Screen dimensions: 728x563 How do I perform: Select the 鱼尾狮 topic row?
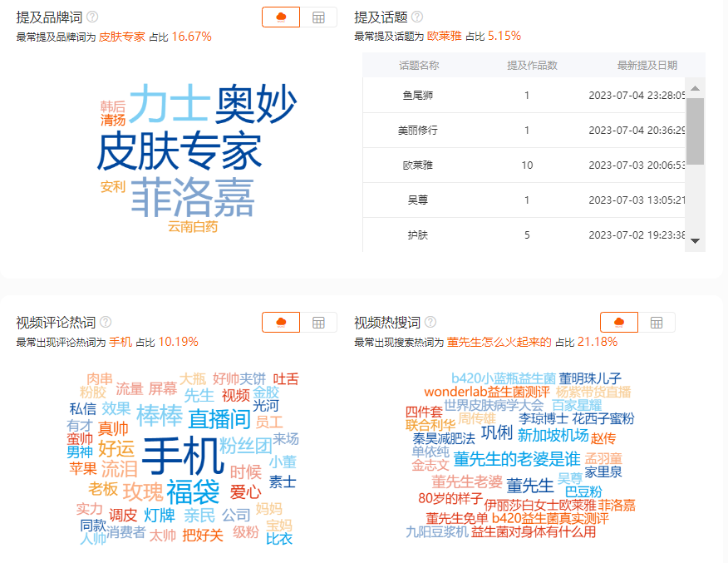[524, 96]
